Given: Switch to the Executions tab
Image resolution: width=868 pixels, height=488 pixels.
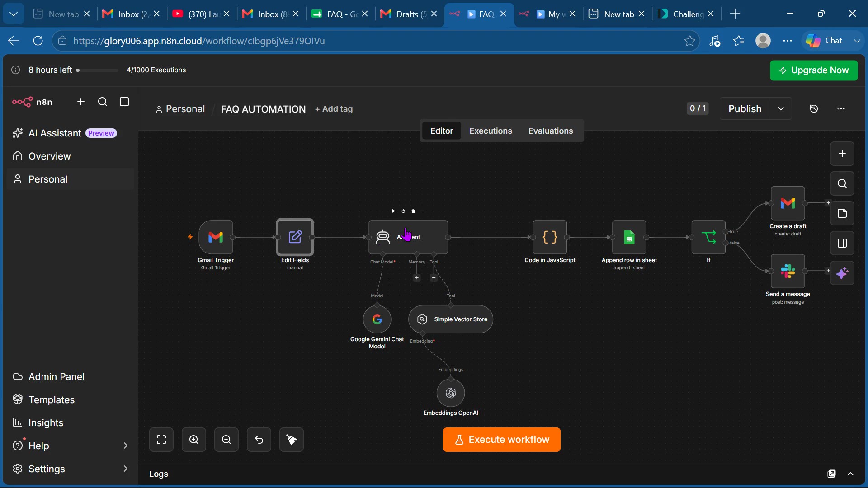Looking at the screenshot, I should [491, 131].
